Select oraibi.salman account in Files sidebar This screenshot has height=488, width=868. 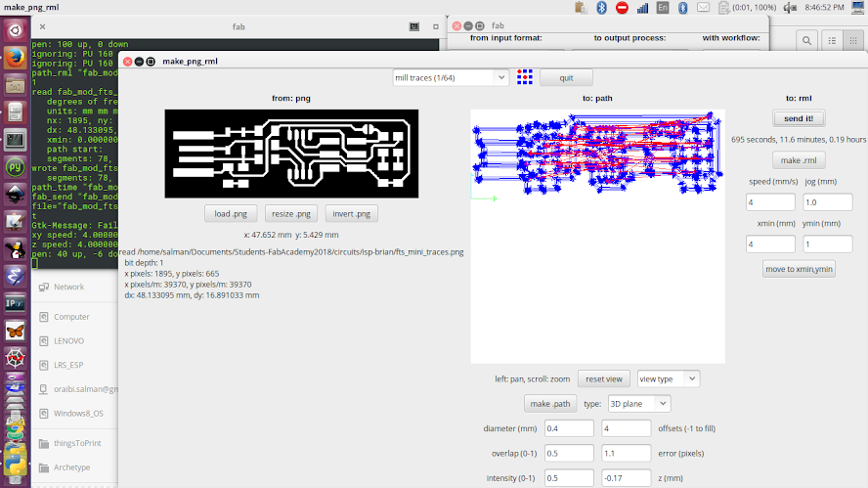click(85, 389)
